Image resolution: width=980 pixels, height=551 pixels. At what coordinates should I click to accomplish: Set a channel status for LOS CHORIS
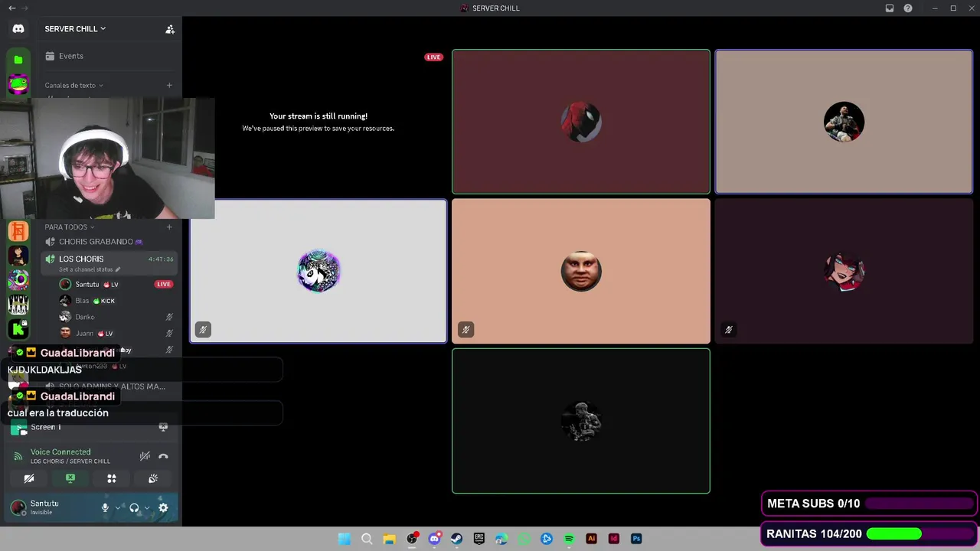[90, 269]
